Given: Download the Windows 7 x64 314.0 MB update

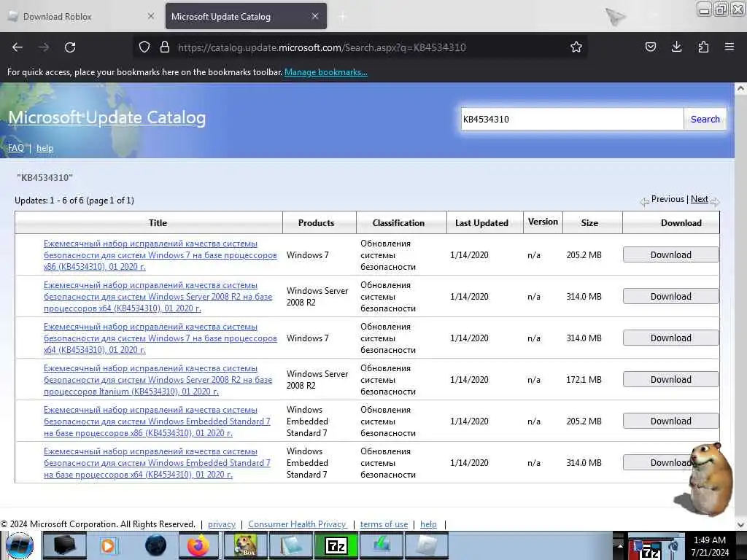Looking at the screenshot, I should click(671, 338).
